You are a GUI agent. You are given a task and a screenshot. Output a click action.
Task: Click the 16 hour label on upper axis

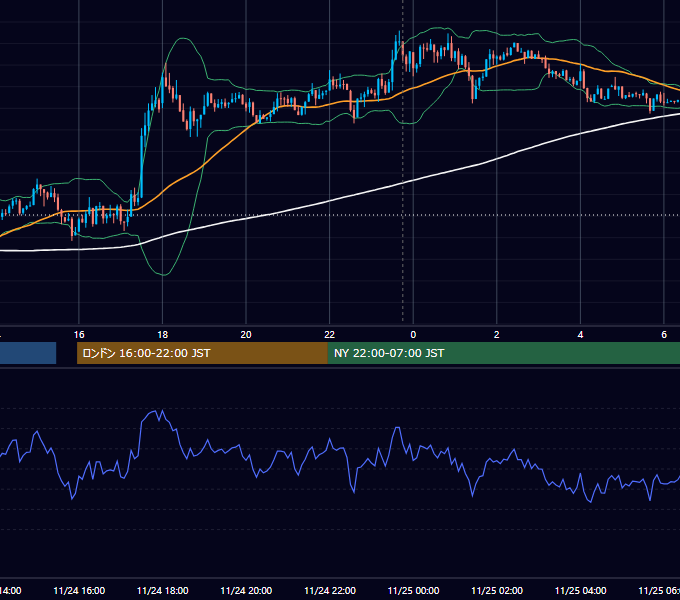point(79,335)
